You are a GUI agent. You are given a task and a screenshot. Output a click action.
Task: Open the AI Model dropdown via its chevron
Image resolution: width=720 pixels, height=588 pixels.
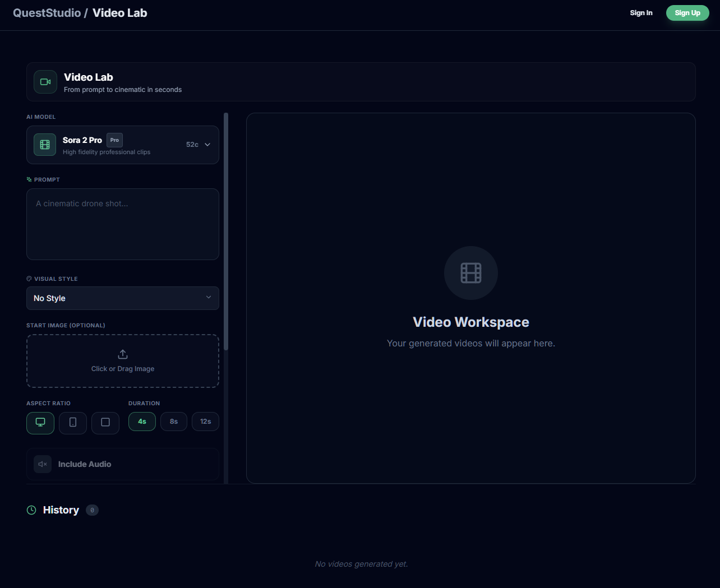click(x=207, y=144)
